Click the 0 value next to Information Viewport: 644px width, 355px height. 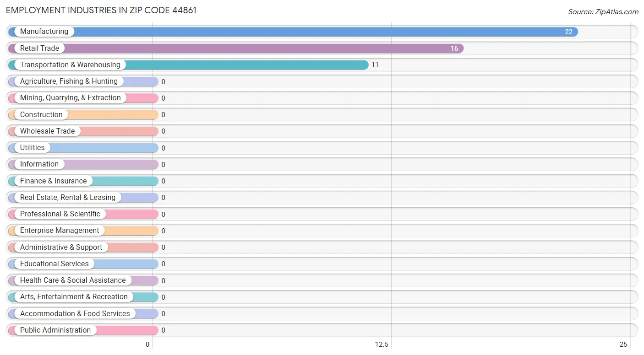163,165
